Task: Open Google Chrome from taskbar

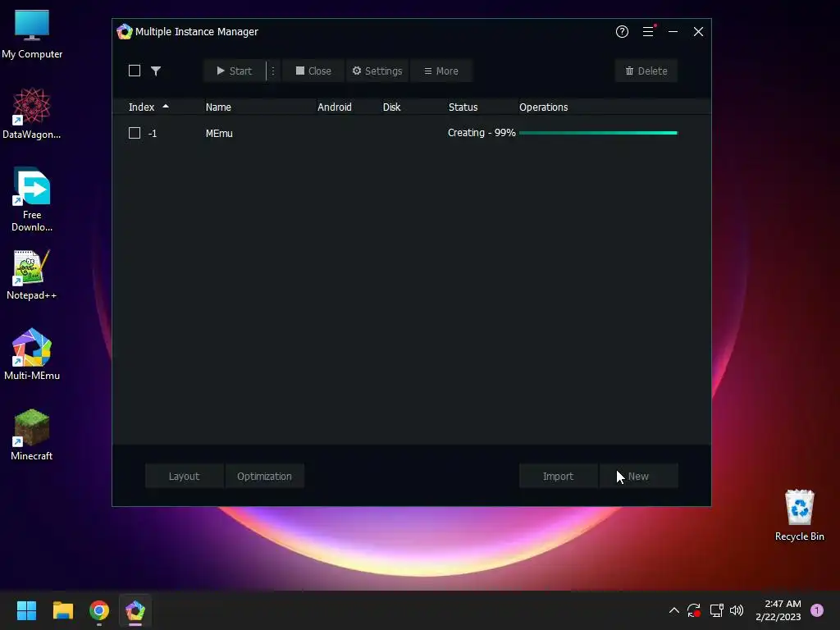Action: [99, 610]
